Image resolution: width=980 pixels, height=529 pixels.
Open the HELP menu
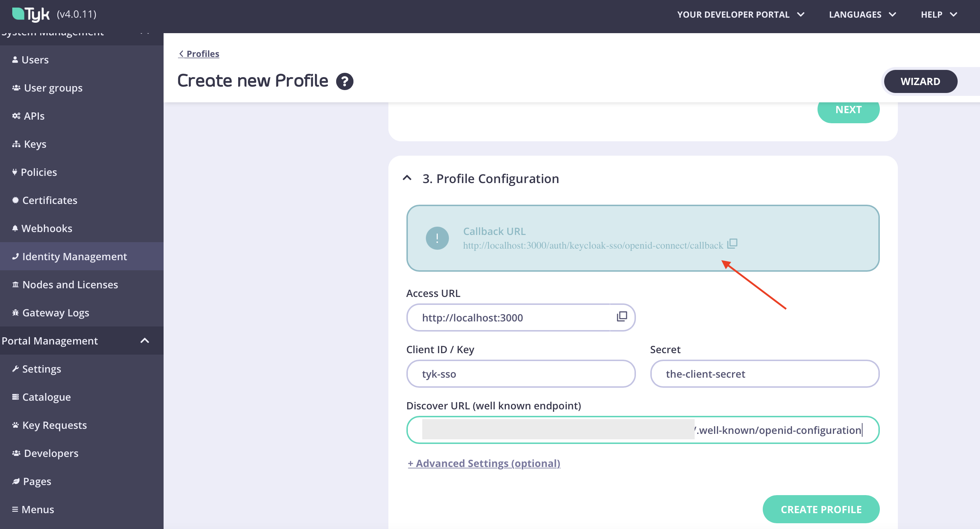939,14
